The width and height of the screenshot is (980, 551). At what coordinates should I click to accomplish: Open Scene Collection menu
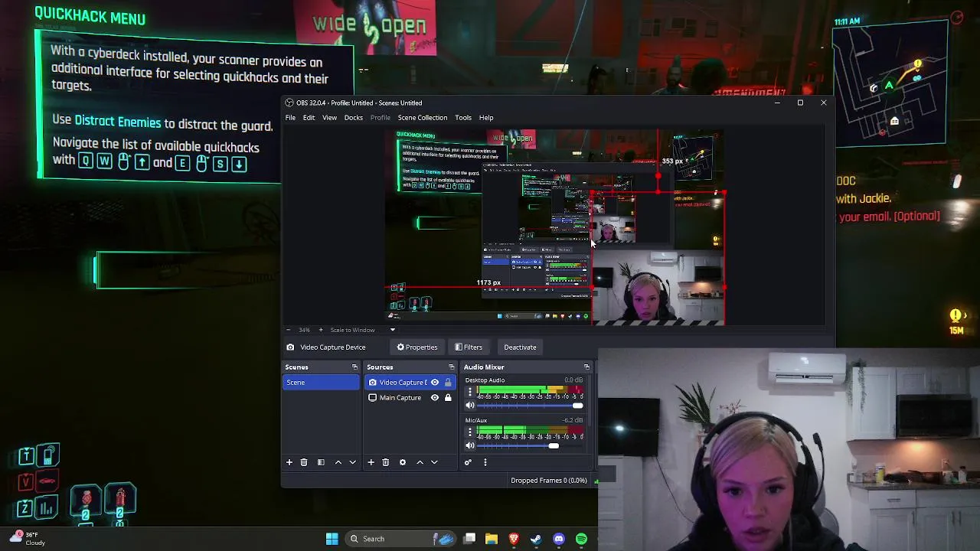[x=422, y=118]
